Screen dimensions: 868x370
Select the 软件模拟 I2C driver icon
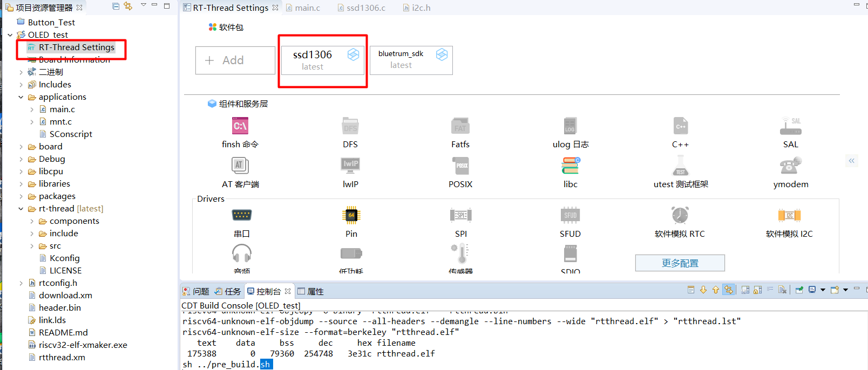(x=789, y=215)
